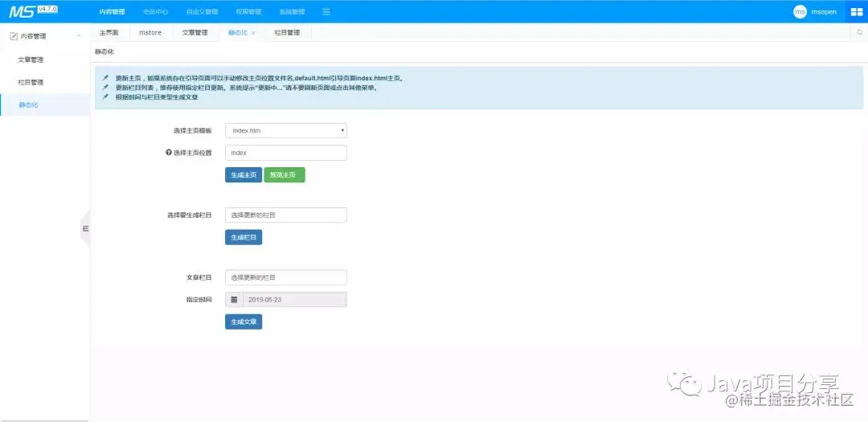868x422 pixels.
Task: Open the hamburger menu in top navigation
Action: coord(326,11)
